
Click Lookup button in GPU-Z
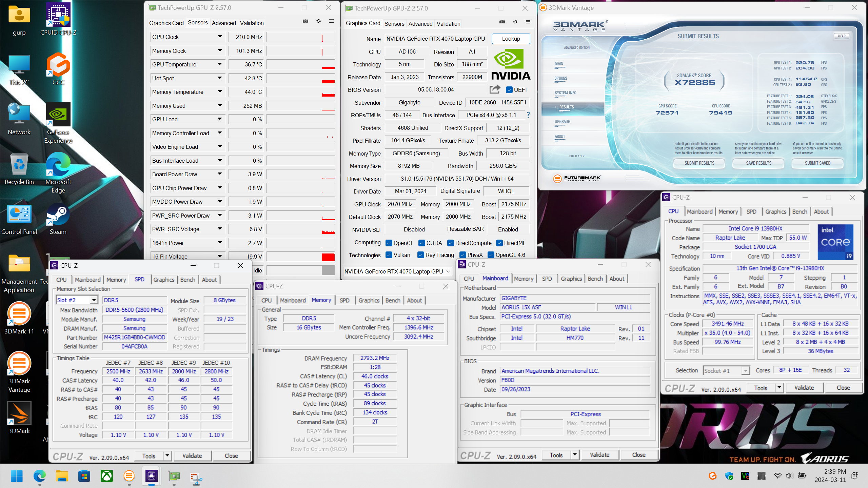click(511, 39)
